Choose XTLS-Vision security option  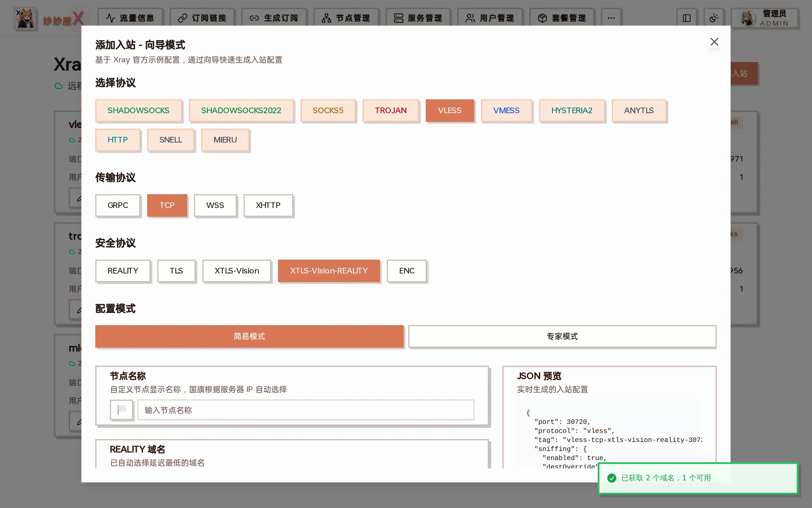[237, 271]
